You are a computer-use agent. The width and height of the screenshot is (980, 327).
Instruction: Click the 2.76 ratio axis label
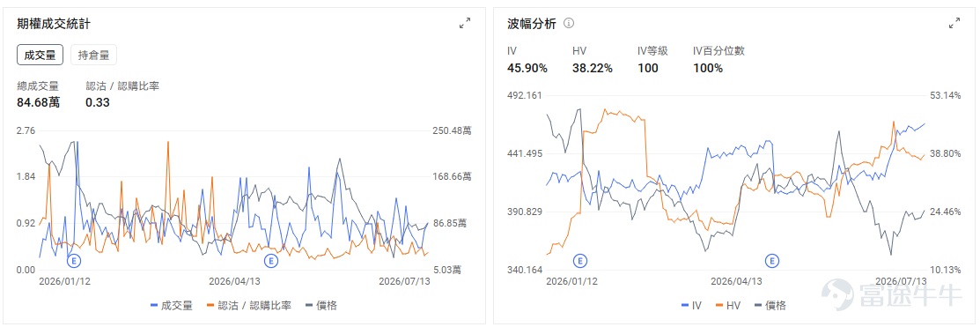[26, 130]
